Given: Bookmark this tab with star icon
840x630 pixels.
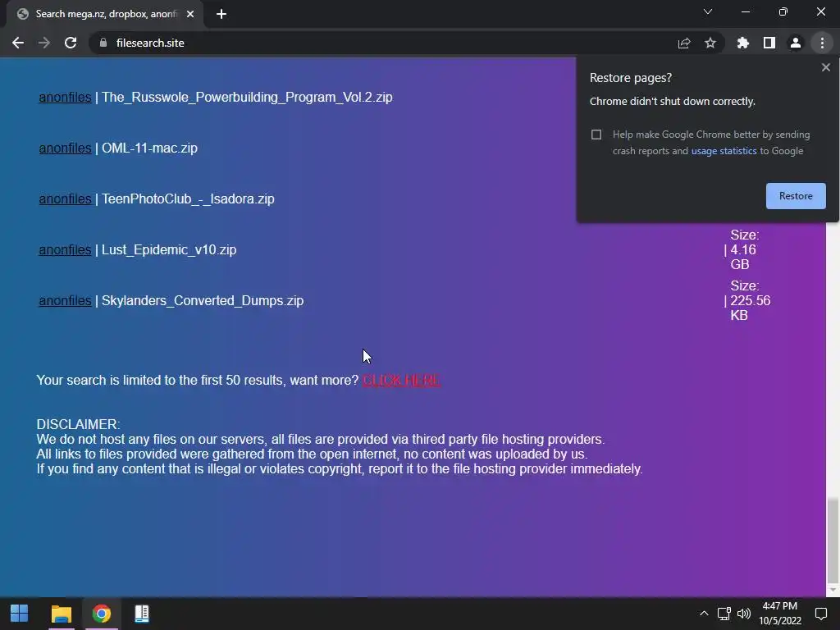Looking at the screenshot, I should click(710, 43).
